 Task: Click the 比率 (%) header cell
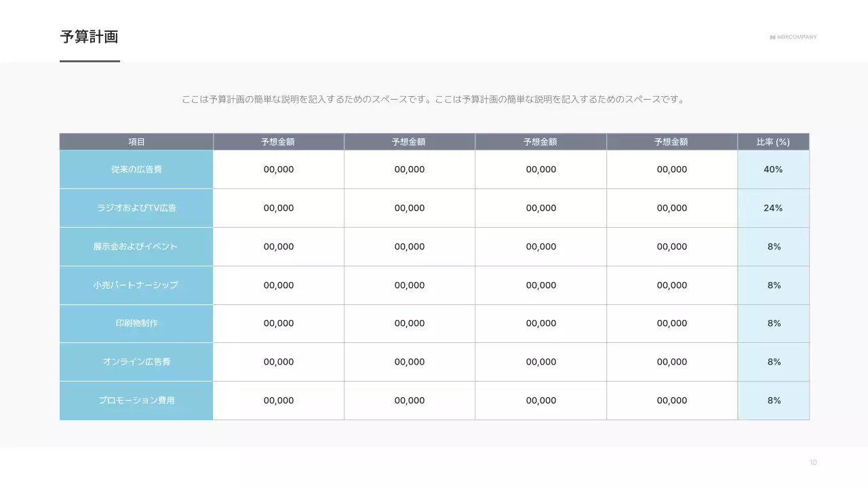[773, 142]
